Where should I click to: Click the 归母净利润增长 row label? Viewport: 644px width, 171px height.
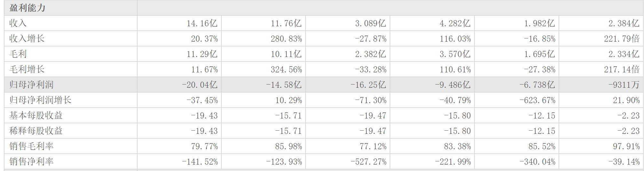pyautogui.click(x=40, y=100)
